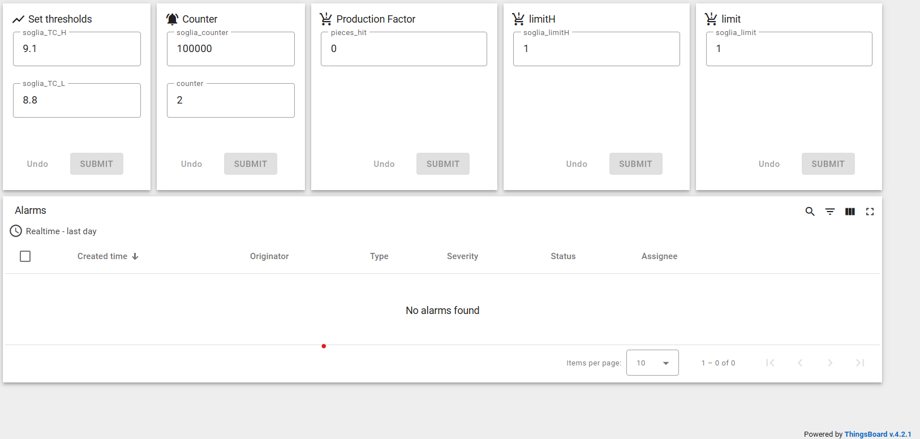
Task: Sort by the Status column header
Action: [x=563, y=256]
